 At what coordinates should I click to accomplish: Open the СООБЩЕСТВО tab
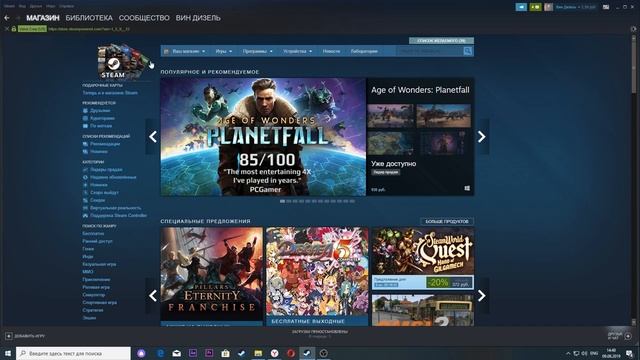(144, 18)
